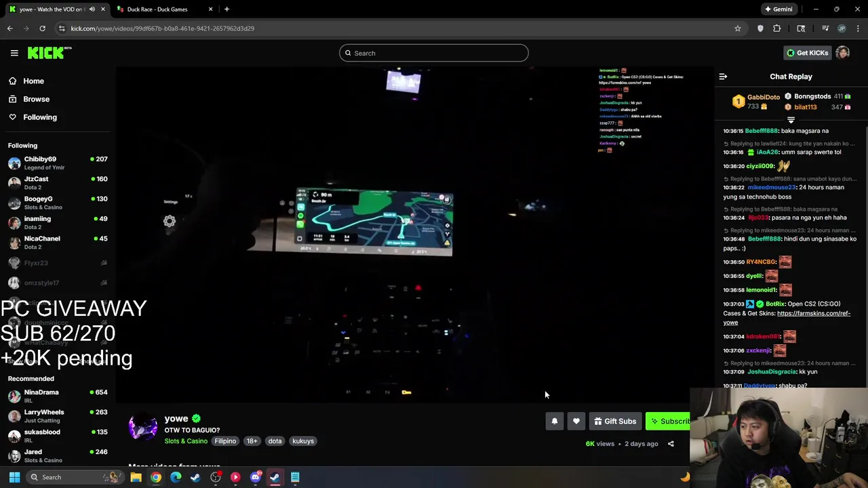Screen dimensions: 868x488
Task: Open JoshuaDisgracia username in chat
Action: pos(770,371)
